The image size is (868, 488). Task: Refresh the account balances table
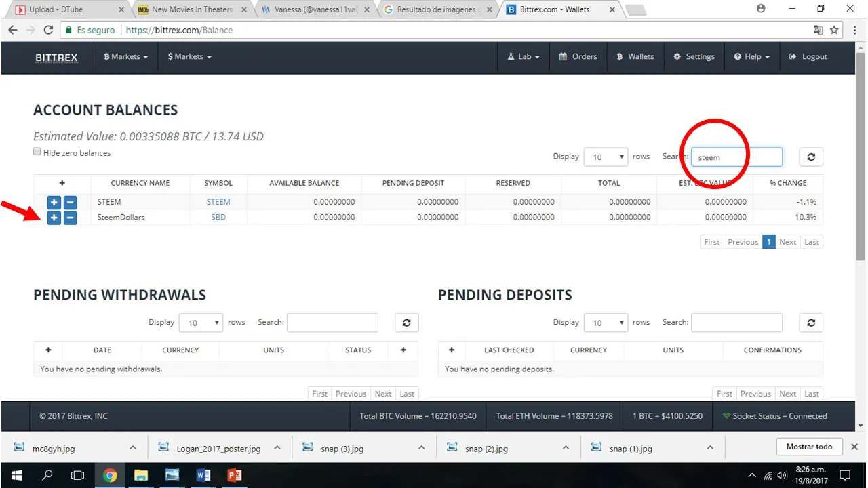click(811, 157)
